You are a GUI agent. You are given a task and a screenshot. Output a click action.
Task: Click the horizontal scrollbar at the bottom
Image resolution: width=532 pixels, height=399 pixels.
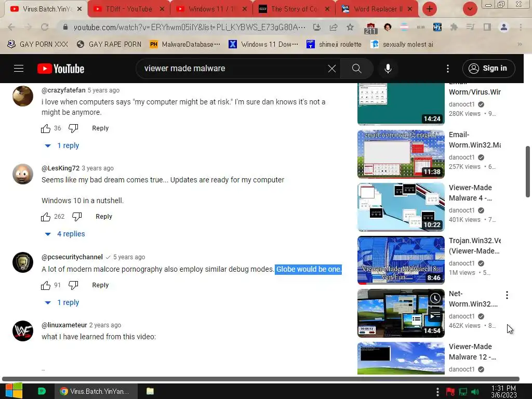(261, 379)
